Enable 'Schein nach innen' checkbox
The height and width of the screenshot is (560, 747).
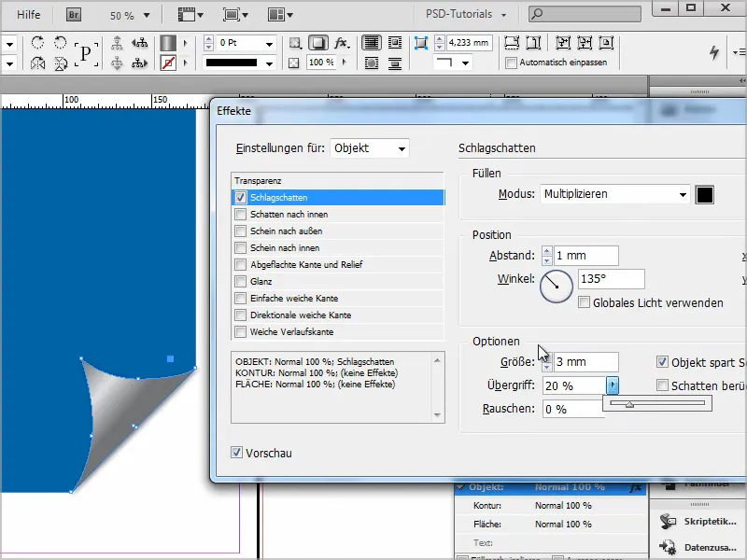(x=241, y=247)
